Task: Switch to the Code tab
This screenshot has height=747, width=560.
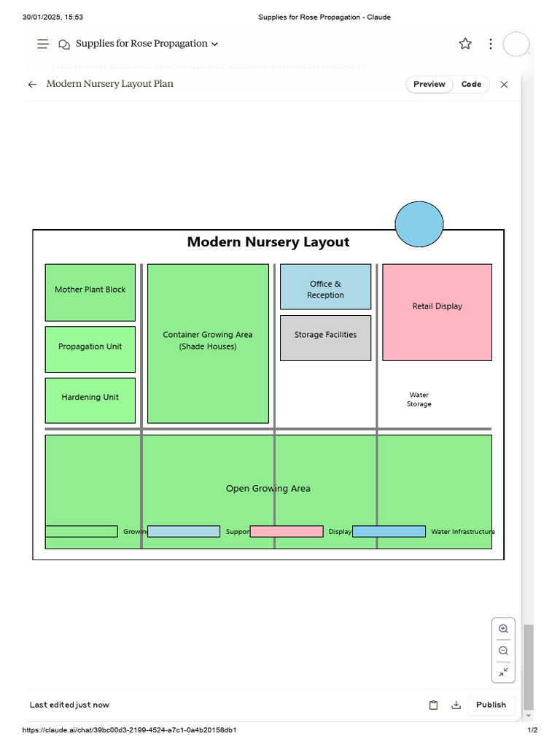Action: click(472, 85)
